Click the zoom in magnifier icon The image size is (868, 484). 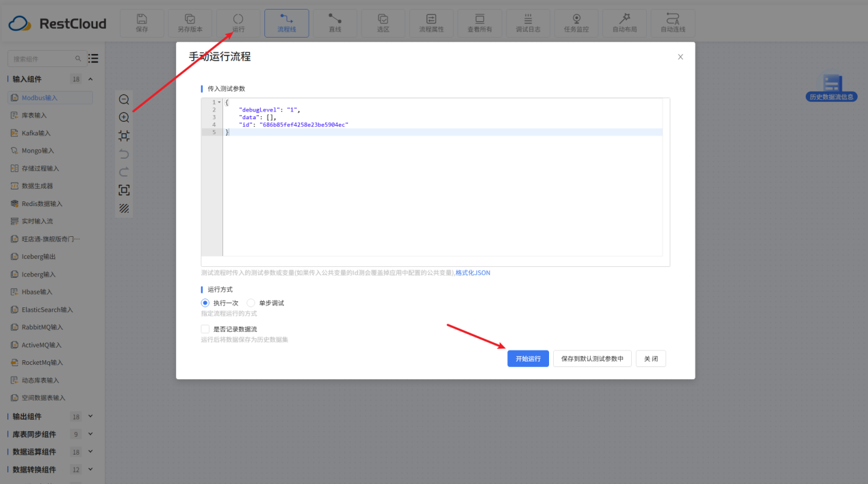pos(124,118)
